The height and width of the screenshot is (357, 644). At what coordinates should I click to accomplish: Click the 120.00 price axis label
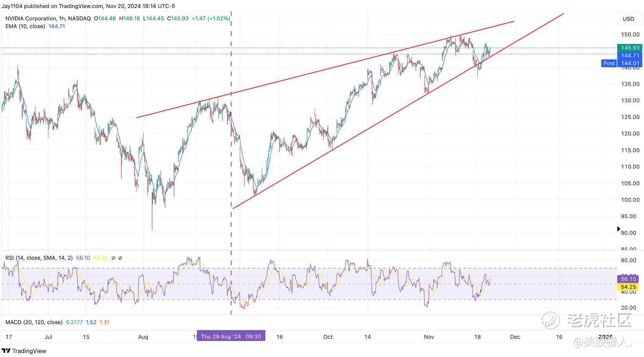tap(630, 134)
